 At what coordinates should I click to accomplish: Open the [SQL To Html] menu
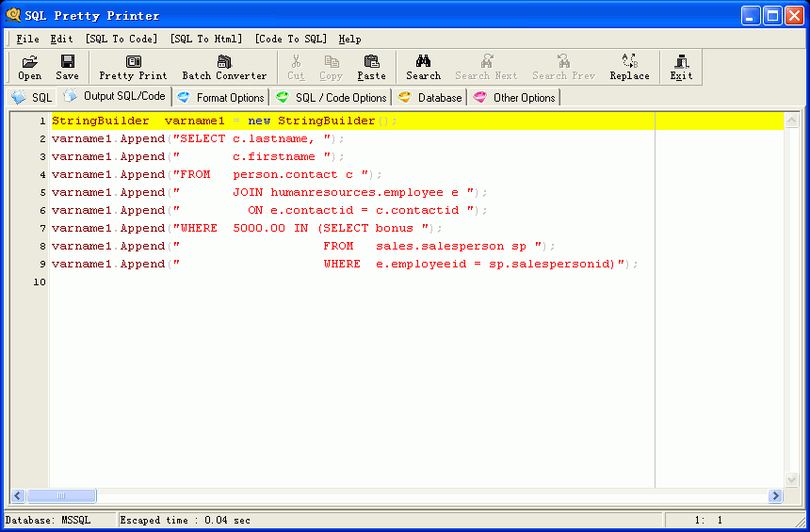(x=206, y=39)
